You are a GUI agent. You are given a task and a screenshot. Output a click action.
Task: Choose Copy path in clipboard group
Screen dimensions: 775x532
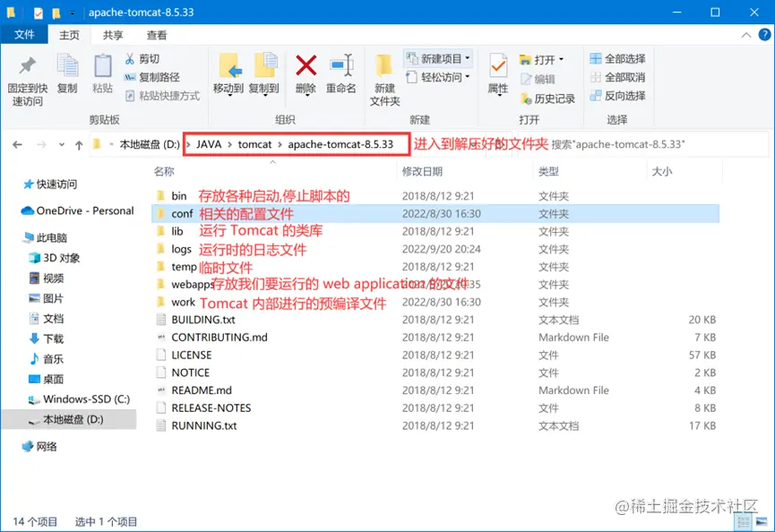(x=152, y=77)
